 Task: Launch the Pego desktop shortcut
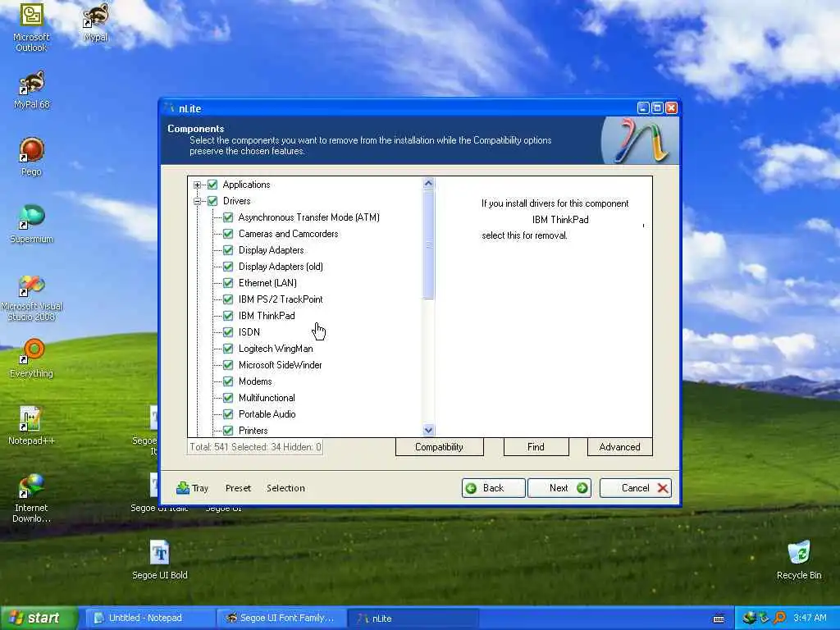click(31, 157)
